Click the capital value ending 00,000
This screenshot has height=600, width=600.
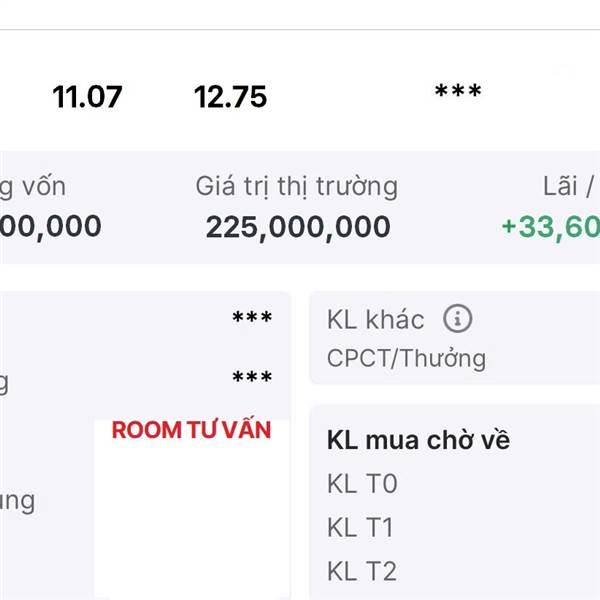tap(51, 227)
